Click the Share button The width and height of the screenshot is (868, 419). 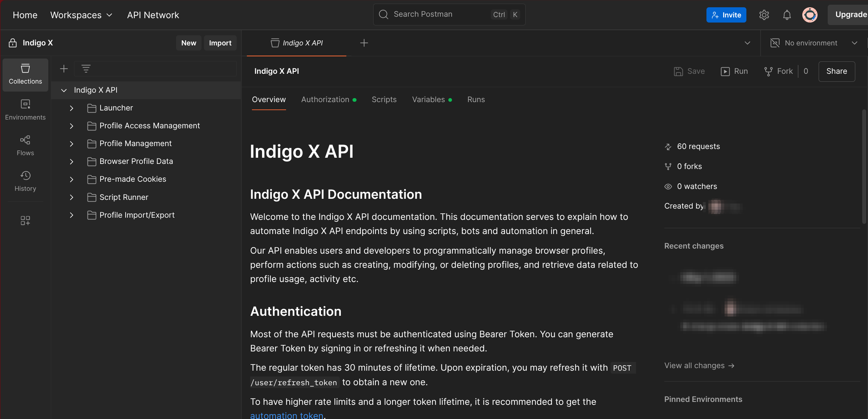click(836, 71)
